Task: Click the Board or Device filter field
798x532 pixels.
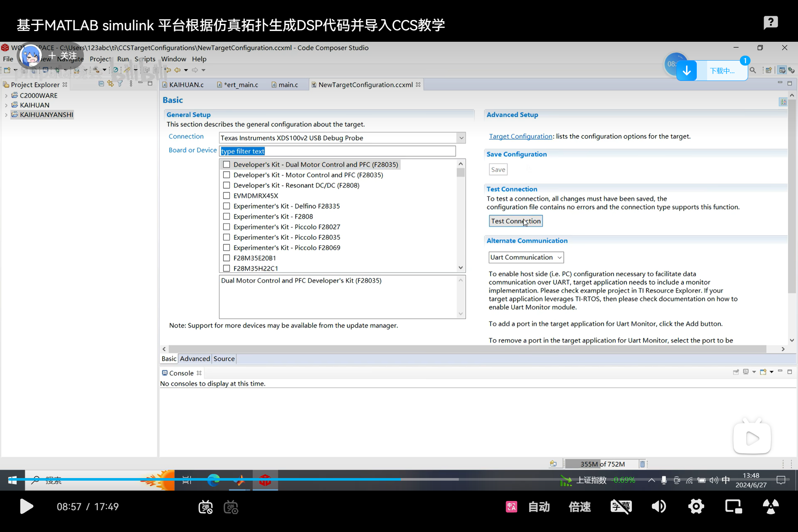Action: 337,151
